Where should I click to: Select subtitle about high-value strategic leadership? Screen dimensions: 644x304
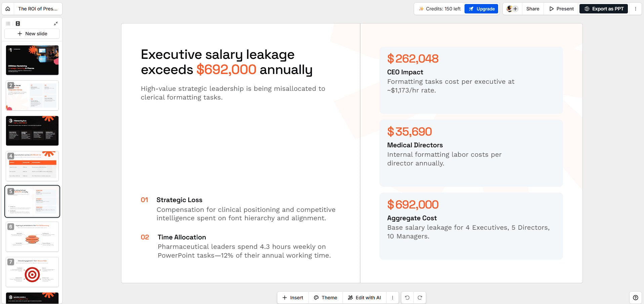point(233,93)
